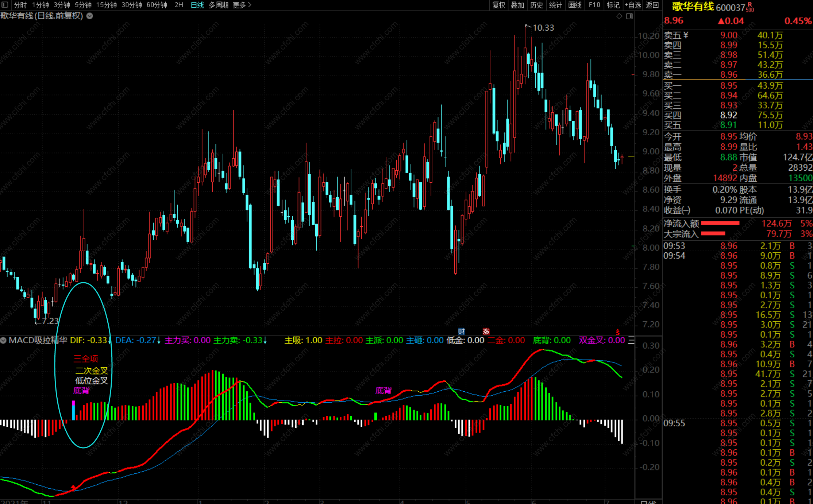813x504 pixels.
Task: Add stock with +自选 button
Action: [633, 5]
